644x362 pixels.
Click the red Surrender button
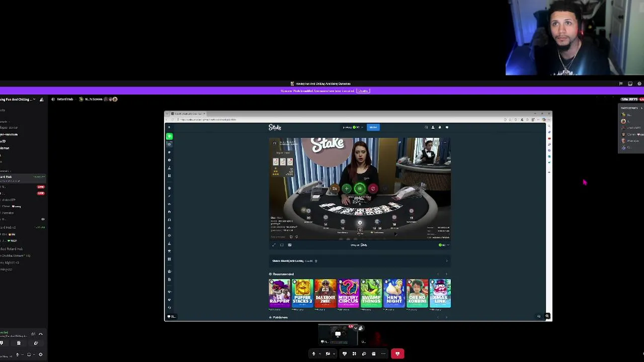point(373,189)
